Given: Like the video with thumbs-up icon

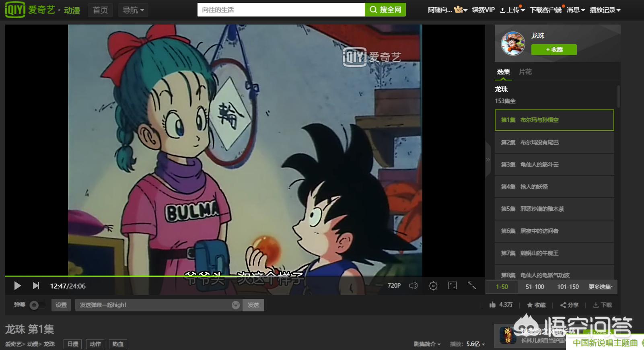Looking at the screenshot, I should click(x=492, y=305).
